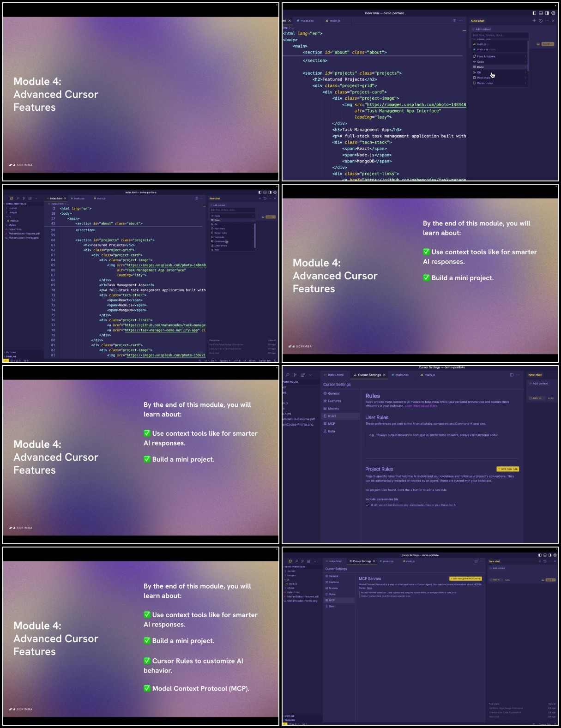561x728 pixels.
Task: Open Extensions icon in line-numbered editor window
Action: click(30, 199)
